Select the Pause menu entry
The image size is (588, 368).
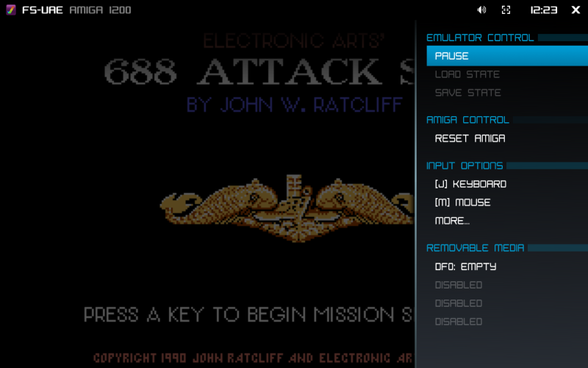(x=507, y=56)
